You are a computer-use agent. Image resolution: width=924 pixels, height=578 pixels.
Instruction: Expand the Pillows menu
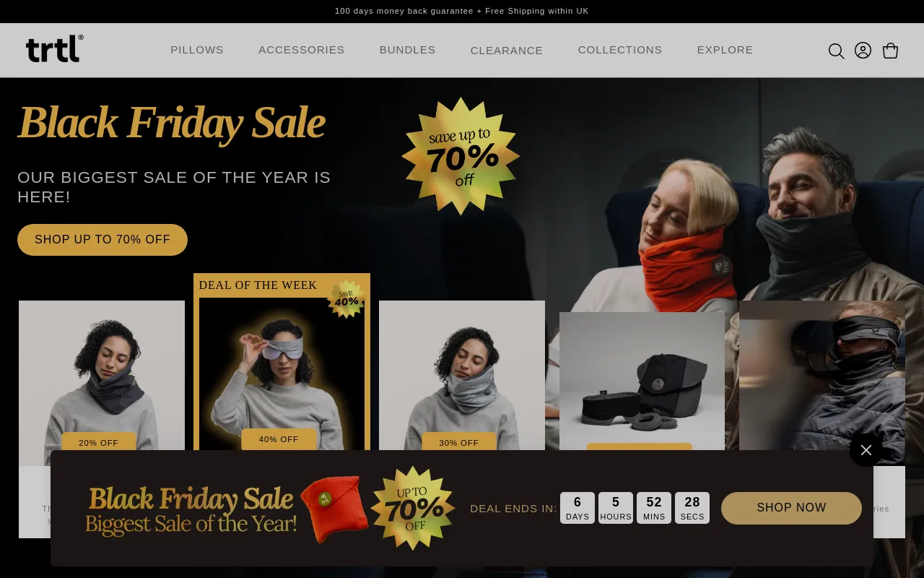pyautogui.click(x=197, y=50)
